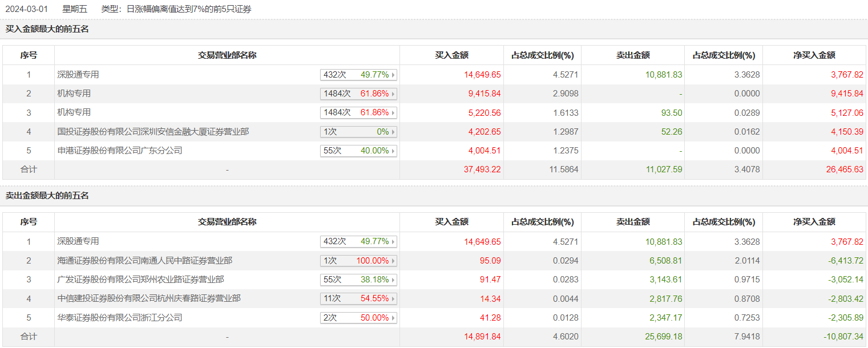Click the arrow icon next to 1次 100.00%
Viewport: 868px width, 348px height.
click(x=393, y=261)
